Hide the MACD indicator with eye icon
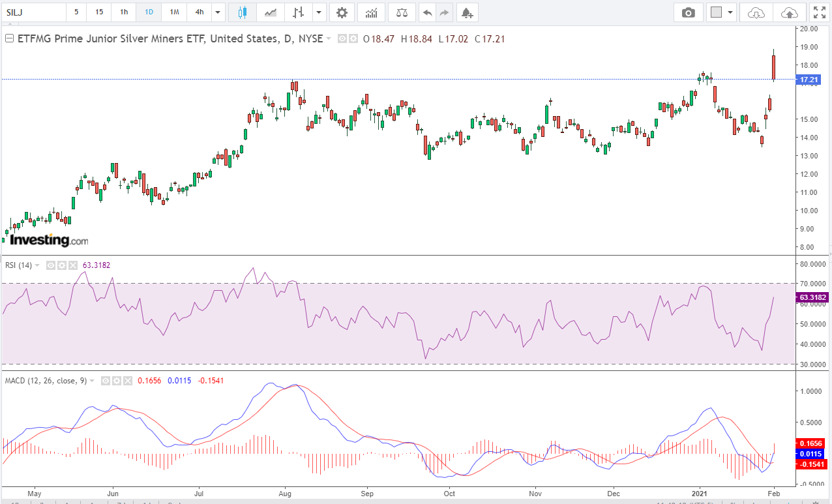 (106, 380)
